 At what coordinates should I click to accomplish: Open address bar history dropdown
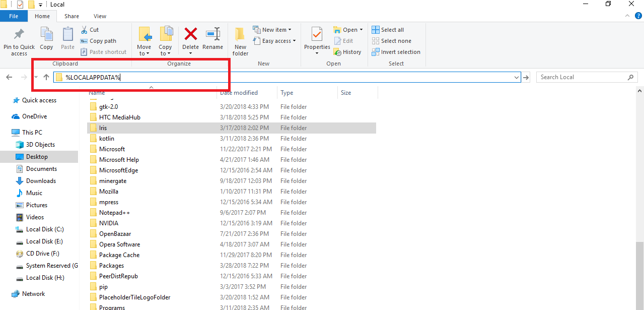517,77
